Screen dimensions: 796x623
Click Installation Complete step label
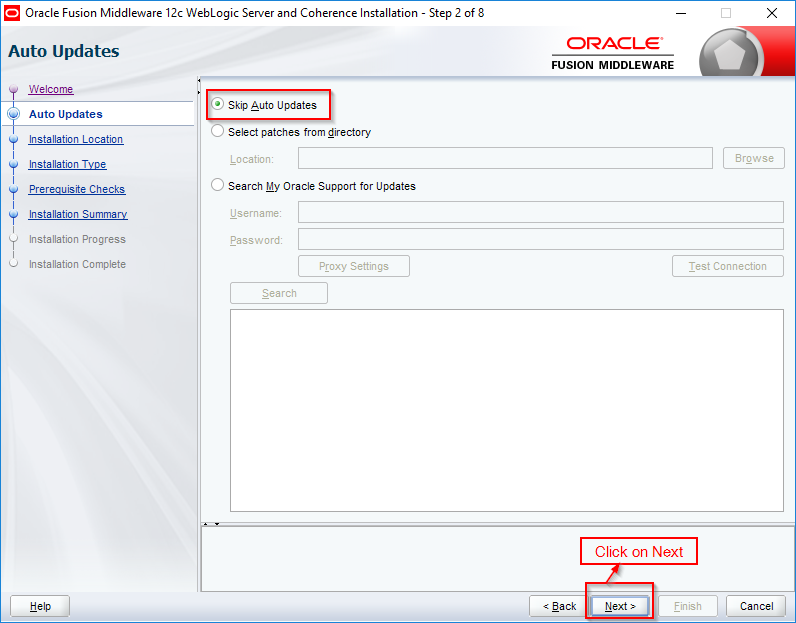click(77, 264)
